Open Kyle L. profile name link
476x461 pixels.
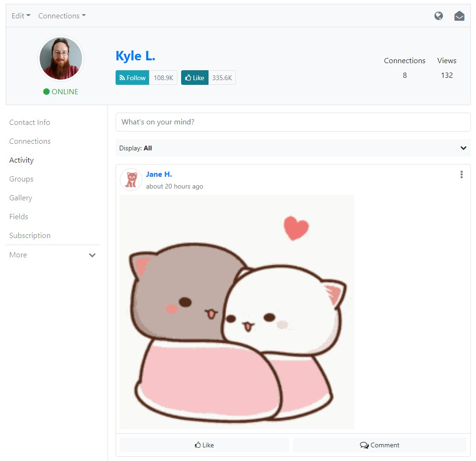135,56
